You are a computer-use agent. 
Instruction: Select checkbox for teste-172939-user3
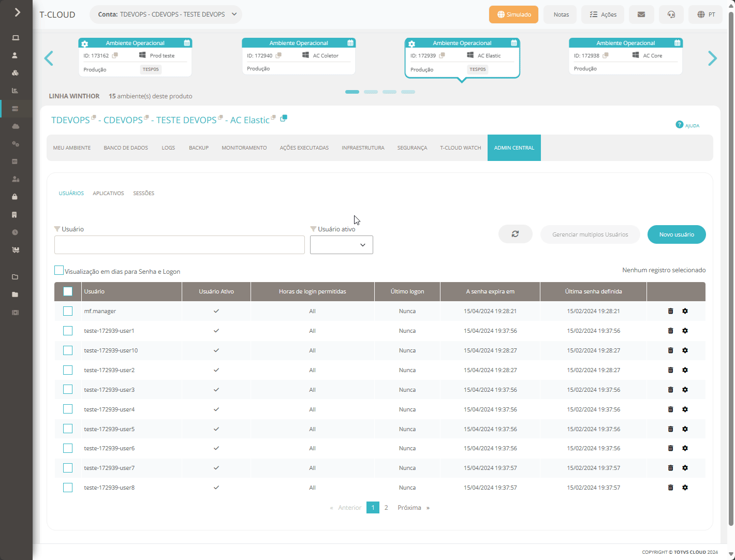point(68,390)
